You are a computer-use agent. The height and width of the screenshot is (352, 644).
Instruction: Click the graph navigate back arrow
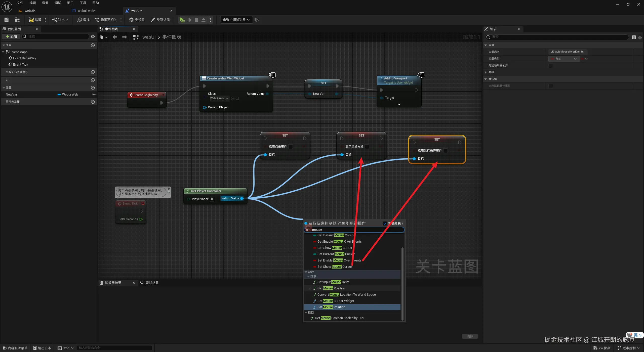(x=115, y=37)
